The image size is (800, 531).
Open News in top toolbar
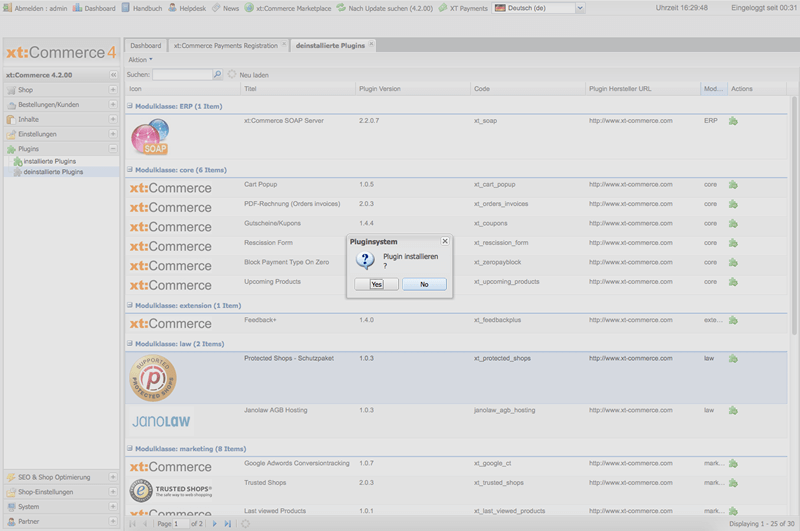226,8
